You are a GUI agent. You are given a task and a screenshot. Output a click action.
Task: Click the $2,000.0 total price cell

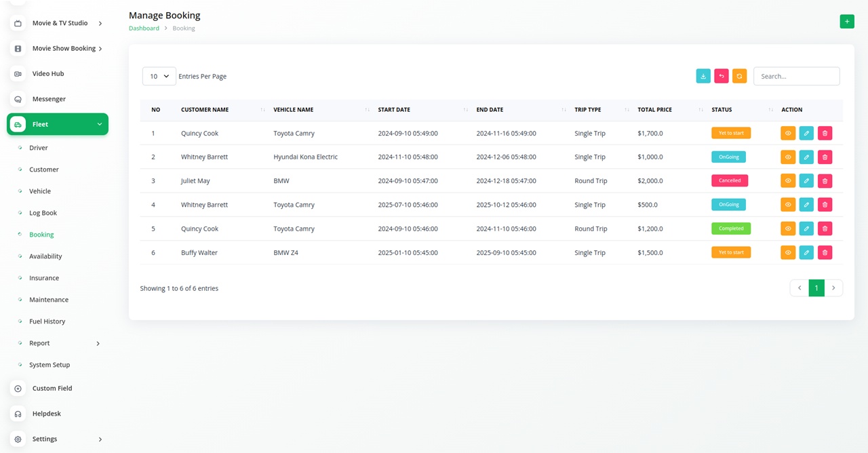pos(650,181)
